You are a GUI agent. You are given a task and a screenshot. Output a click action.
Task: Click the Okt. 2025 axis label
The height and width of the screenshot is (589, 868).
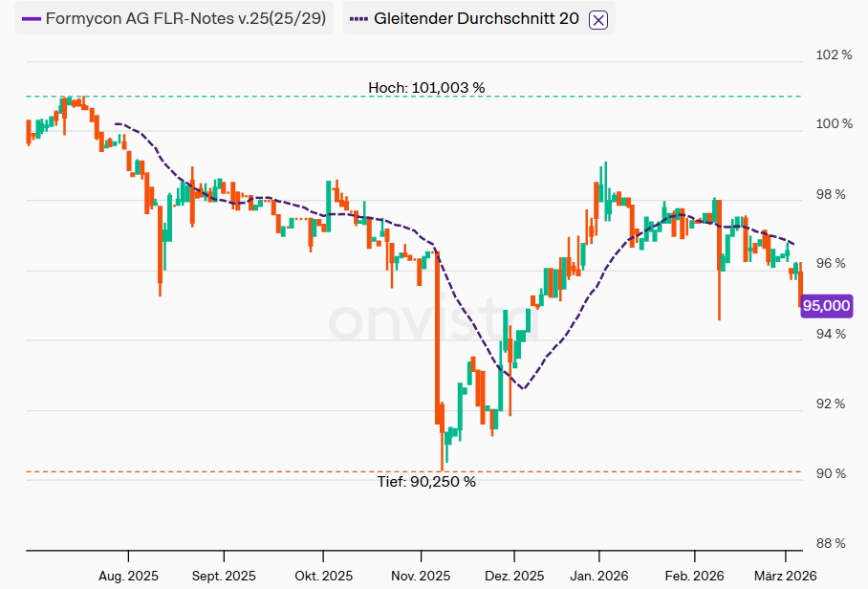pyautogui.click(x=323, y=576)
